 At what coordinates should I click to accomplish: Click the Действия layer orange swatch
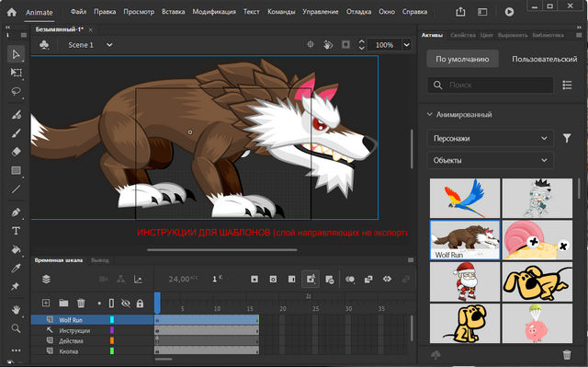pos(112,340)
